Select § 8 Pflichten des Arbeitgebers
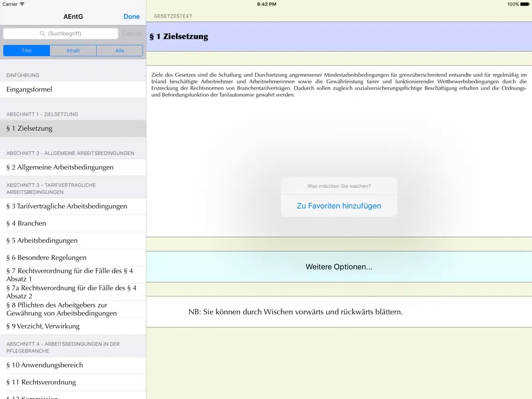The height and width of the screenshot is (399, 532). pos(73,309)
